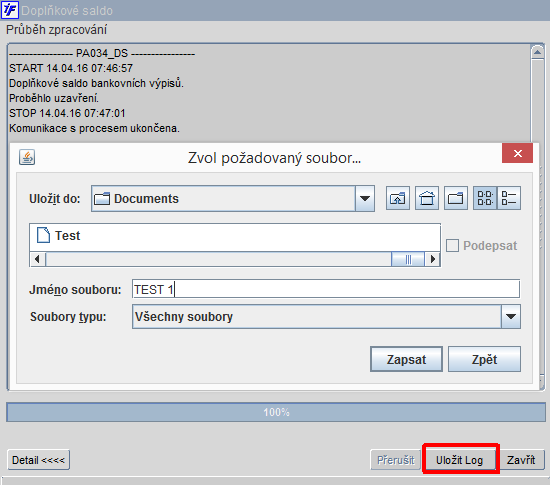Click the log line 'Proběhlo uzavření.'
The width and height of the screenshot is (550, 485).
[54, 98]
